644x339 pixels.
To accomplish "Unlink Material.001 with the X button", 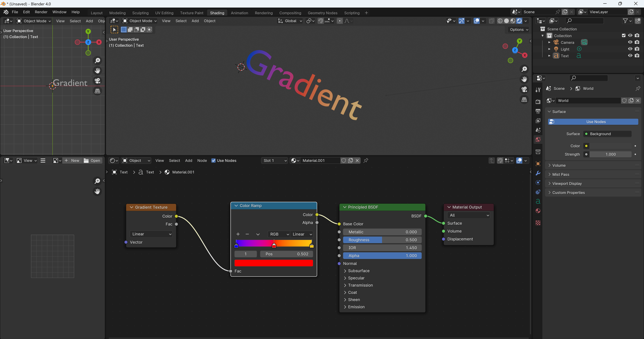I will 357,161.
